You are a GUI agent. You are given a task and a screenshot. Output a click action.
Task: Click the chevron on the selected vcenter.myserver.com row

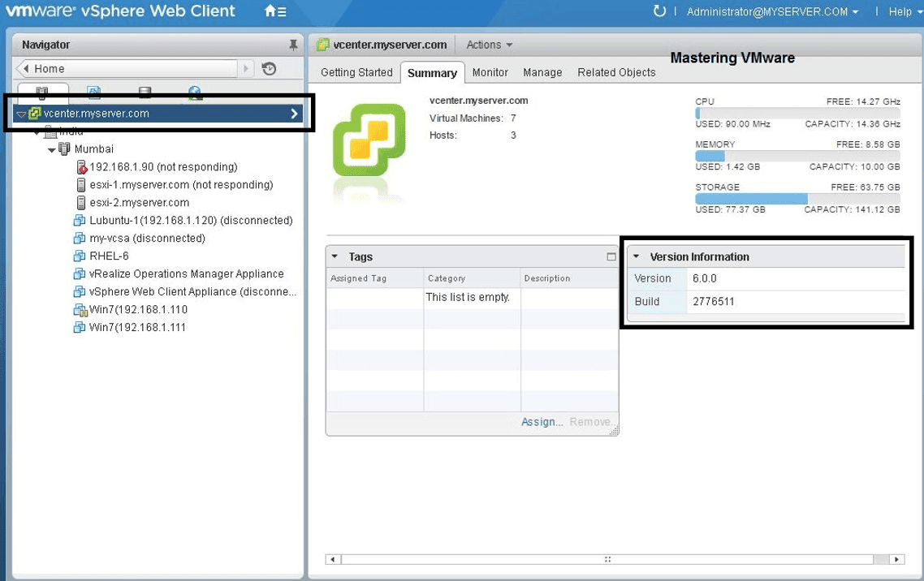pos(294,114)
